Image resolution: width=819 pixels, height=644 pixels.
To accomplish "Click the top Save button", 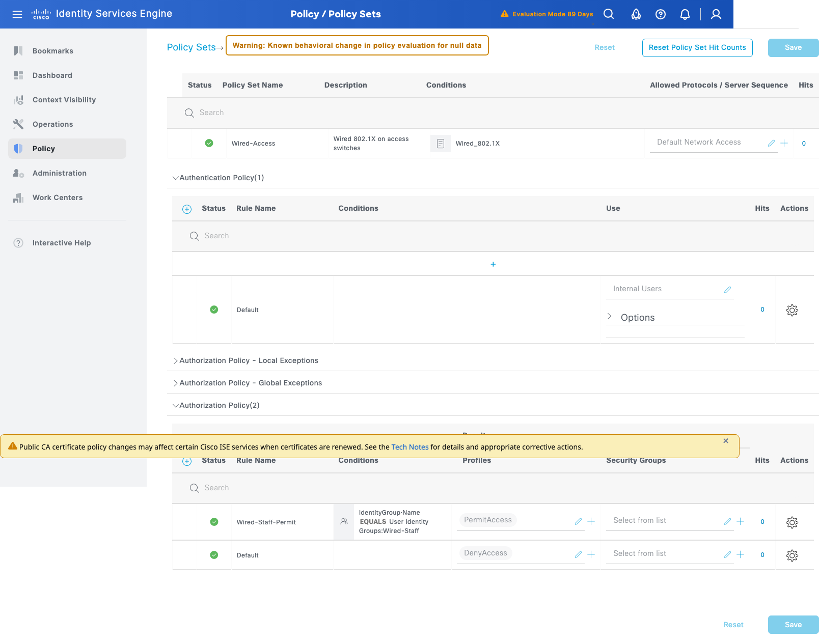I will [793, 48].
